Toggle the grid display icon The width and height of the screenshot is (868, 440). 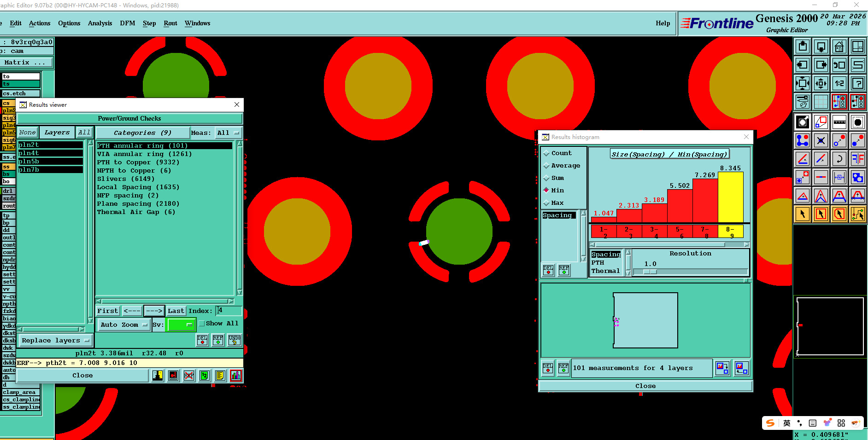pos(821,102)
